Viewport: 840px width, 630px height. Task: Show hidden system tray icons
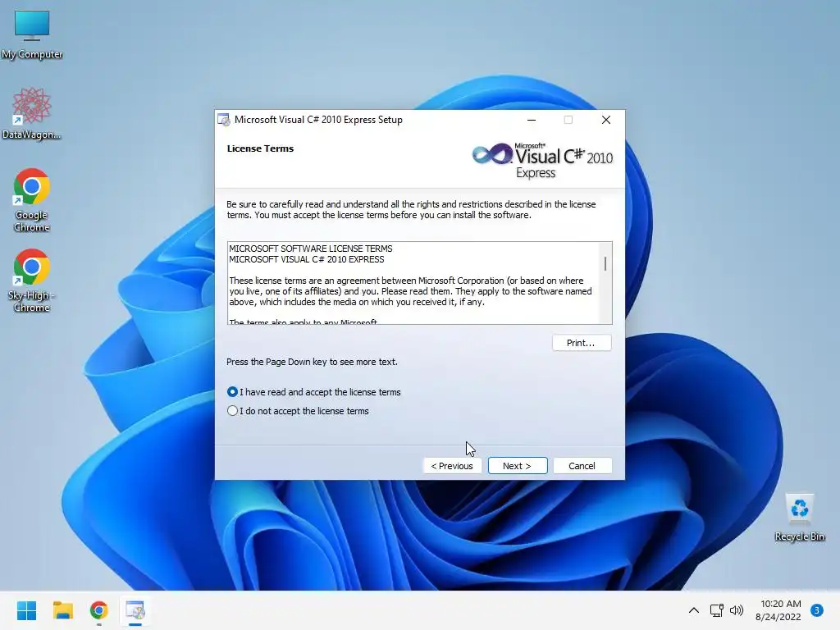pos(694,610)
